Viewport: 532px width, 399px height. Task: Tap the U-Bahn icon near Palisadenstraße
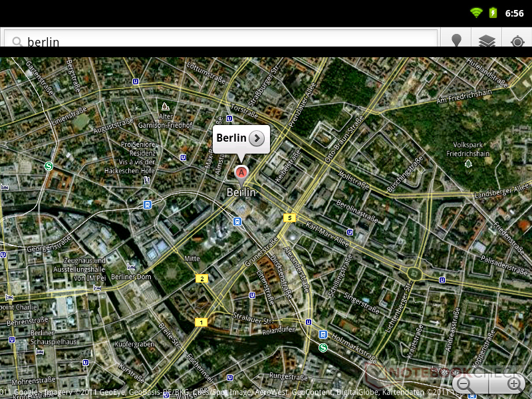click(442, 280)
